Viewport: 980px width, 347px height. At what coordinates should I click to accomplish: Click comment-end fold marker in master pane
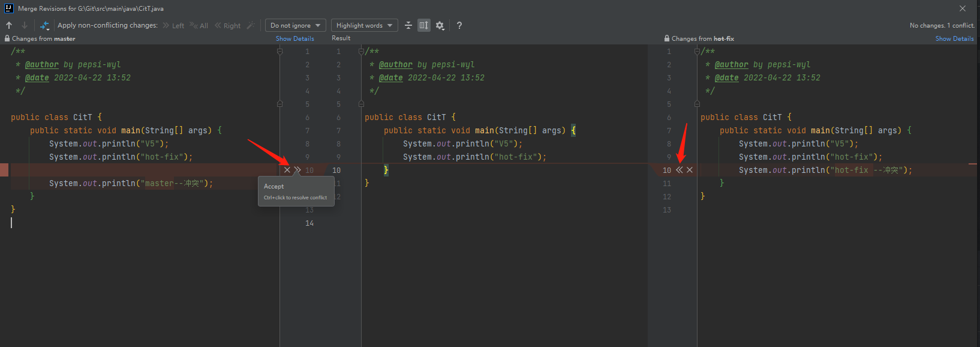coord(279,104)
